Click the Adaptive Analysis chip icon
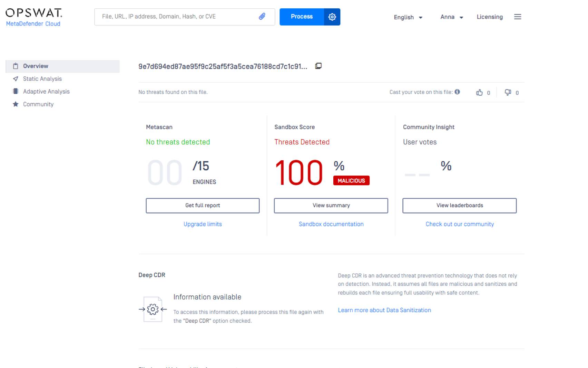The height and width of the screenshot is (368, 588). pyautogui.click(x=15, y=91)
